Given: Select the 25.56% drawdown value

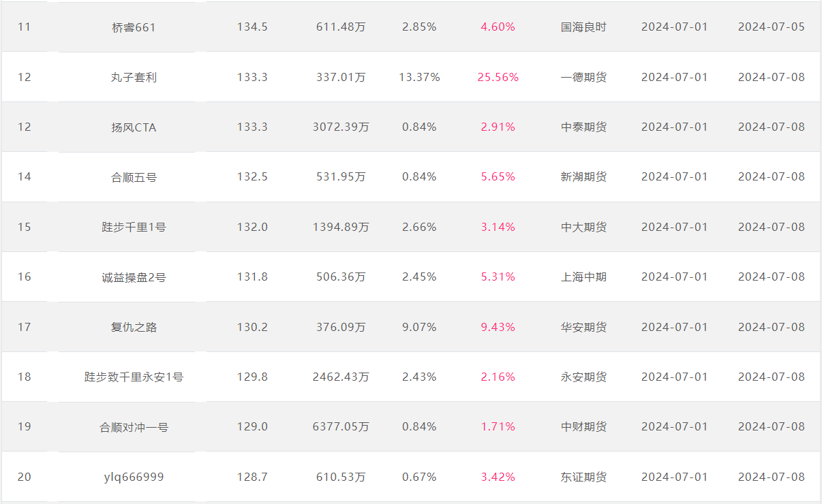Looking at the screenshot, I should point(498,77).
